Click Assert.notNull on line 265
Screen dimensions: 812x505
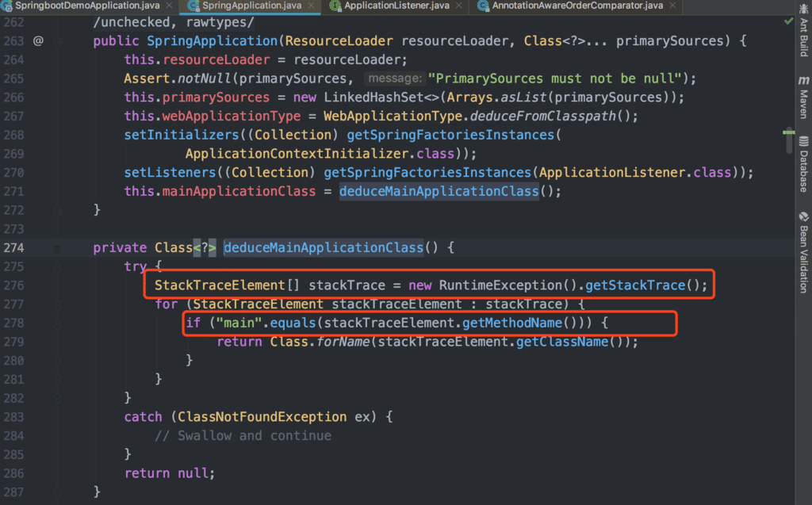coord(178,78)
